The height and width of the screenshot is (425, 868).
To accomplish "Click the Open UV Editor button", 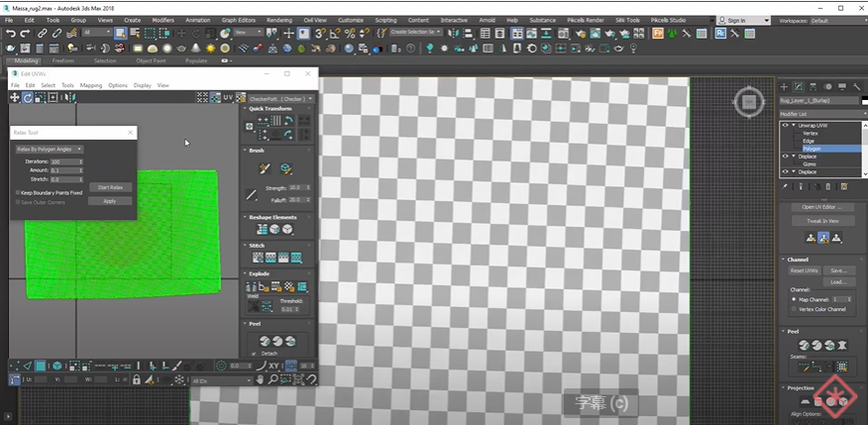I will 821,206.
